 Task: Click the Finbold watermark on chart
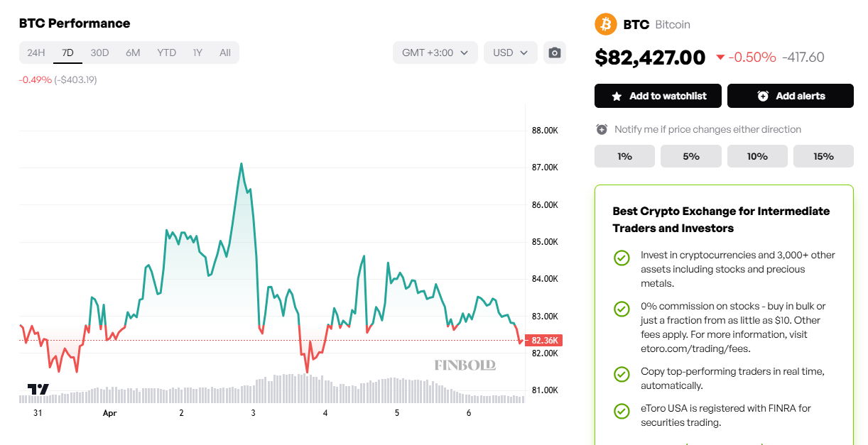(465, 365)
